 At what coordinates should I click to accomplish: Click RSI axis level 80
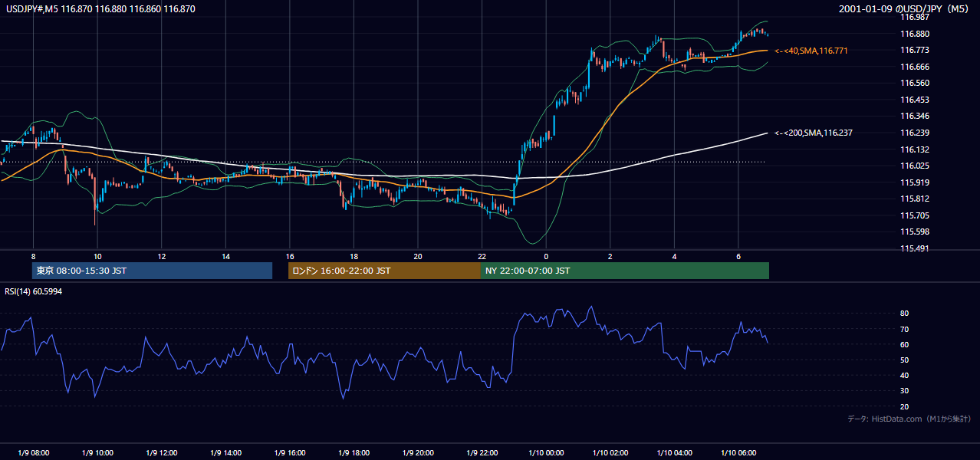[904, 314]
